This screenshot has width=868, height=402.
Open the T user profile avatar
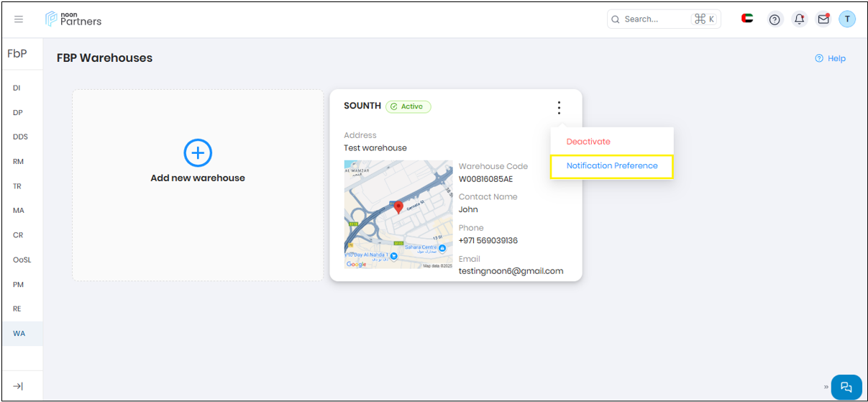point(847,19)
